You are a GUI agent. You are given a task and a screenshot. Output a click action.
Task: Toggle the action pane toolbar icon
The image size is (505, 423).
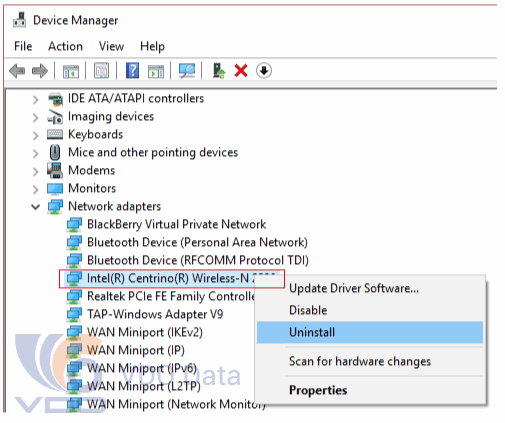click(x=156, y=71)
